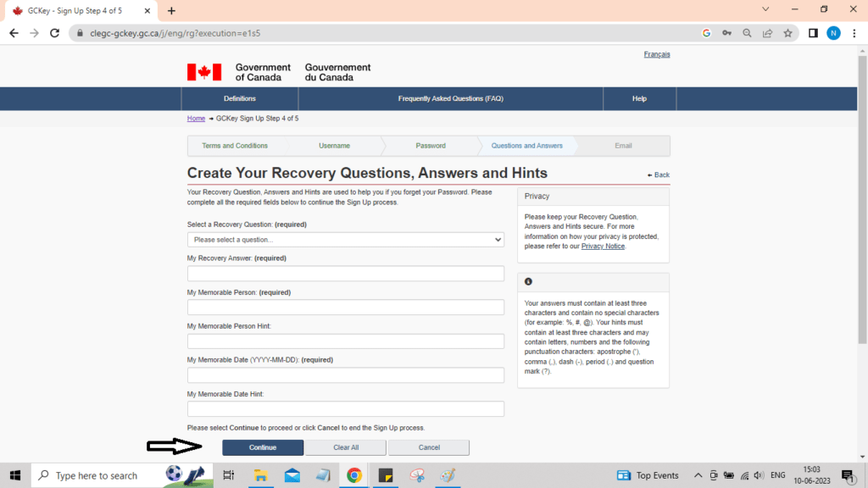Click the browser reload icon

click(x=55, y=33)
